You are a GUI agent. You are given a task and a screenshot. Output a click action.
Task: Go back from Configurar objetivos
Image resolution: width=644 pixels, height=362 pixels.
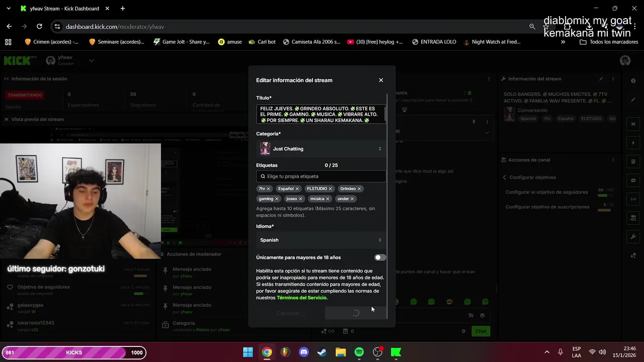(x=505, y=177)
